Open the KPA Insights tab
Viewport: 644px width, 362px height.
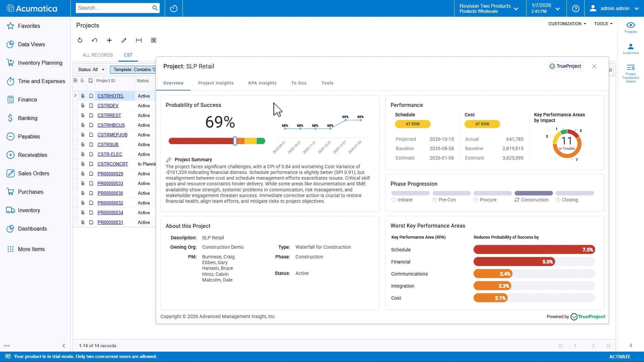point(262,83)
